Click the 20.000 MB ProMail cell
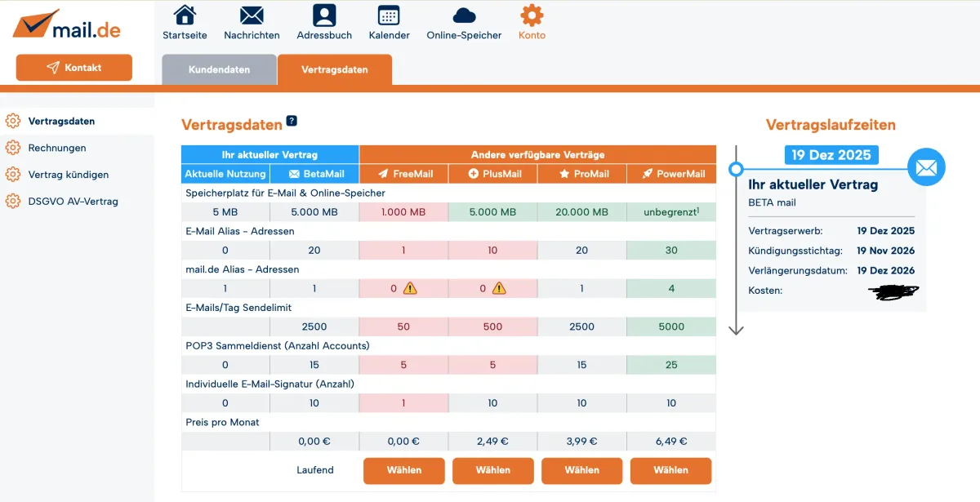This screenshot has width=980, height=502. (x=582, y=212)
